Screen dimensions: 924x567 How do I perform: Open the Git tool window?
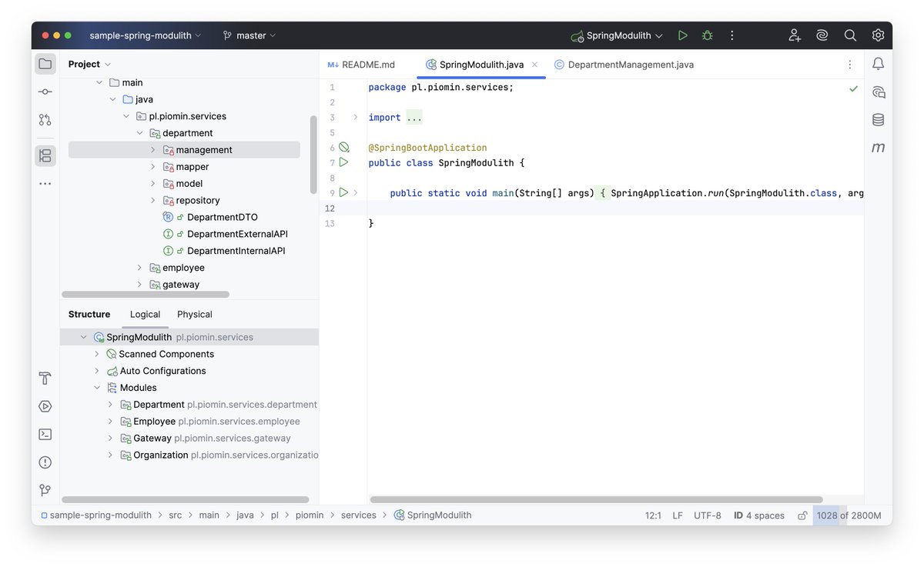[45, 490]
